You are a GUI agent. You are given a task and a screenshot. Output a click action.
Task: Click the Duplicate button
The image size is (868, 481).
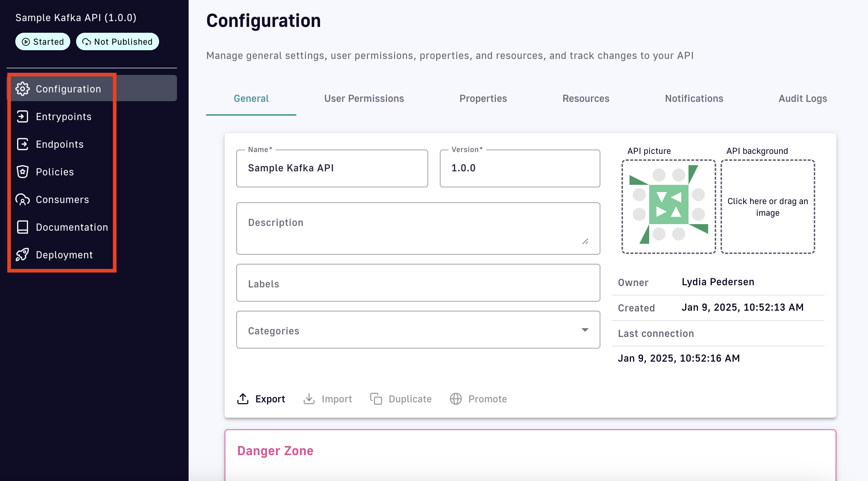(401, 399)
